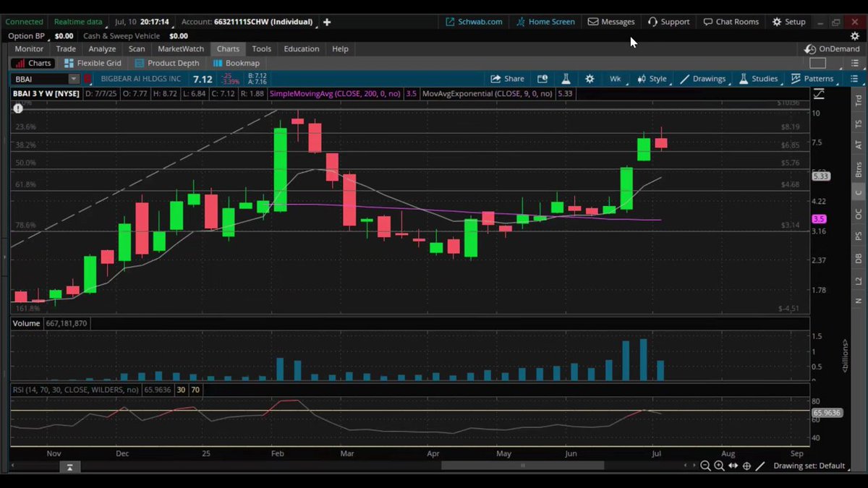Open Setup menu
Image resolution: width=868 pixels, height=488 pixels.
tap(788, 22)
